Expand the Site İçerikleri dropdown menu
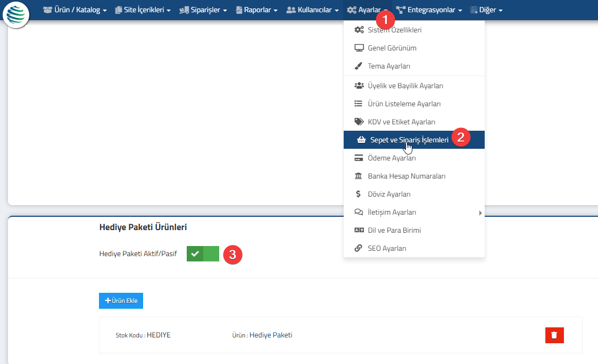This screenshot has height=364, width=598. tap(143, 10)
